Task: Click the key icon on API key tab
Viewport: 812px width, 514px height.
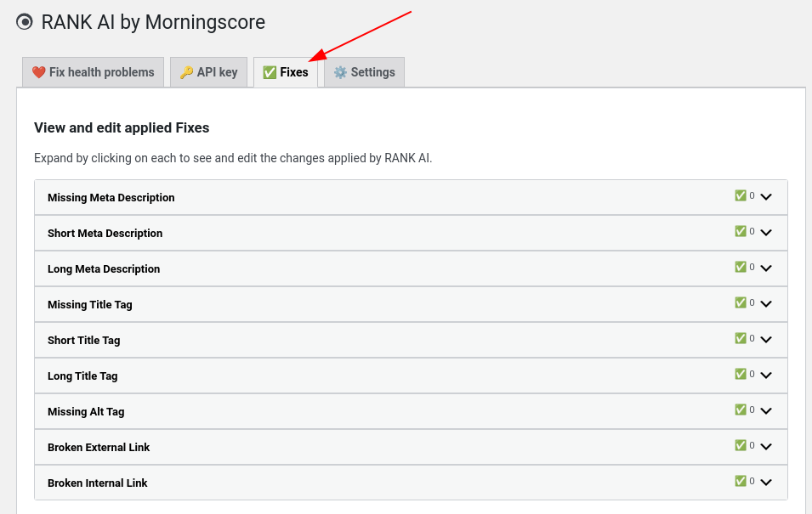Action: pyautogui.click(x=186, y=72)
